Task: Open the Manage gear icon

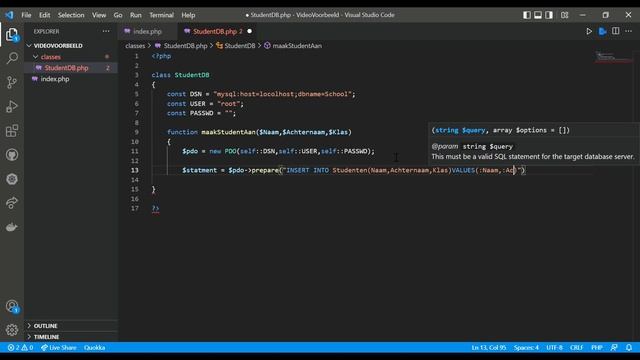Action: (x=12, y=329)
